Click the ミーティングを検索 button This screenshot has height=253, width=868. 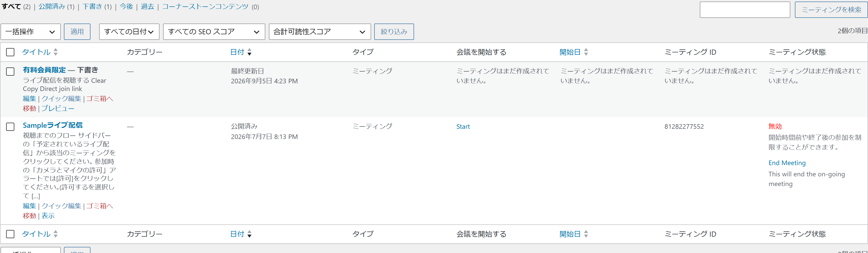831,10
